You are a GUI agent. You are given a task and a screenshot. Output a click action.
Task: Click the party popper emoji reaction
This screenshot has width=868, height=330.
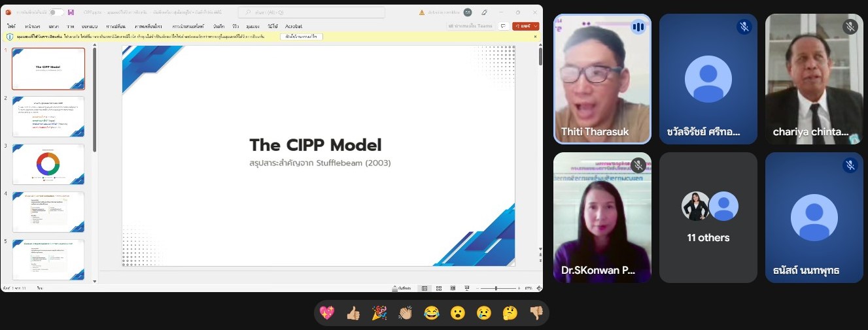pyautogui.click(x=379, y=313)
